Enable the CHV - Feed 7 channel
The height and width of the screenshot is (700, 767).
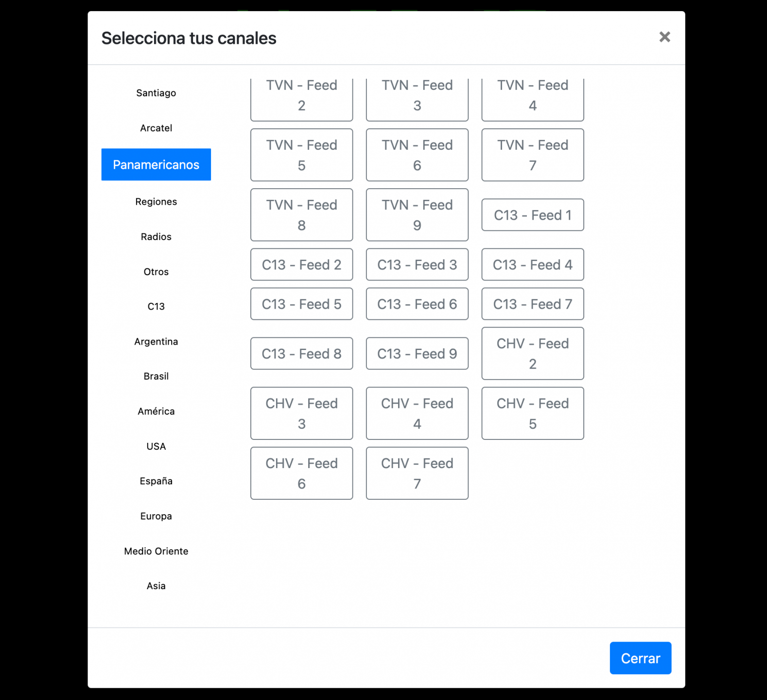[x=417, y=473]
